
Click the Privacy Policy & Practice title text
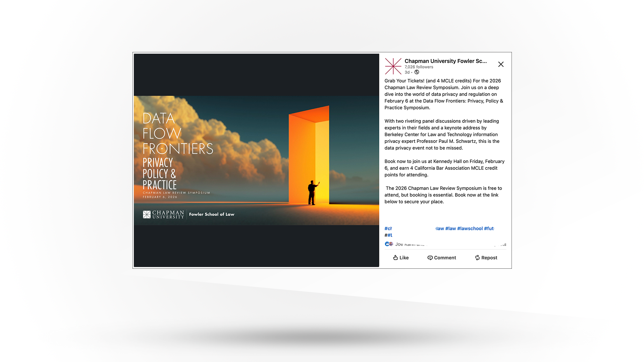[x=159, y=174]
